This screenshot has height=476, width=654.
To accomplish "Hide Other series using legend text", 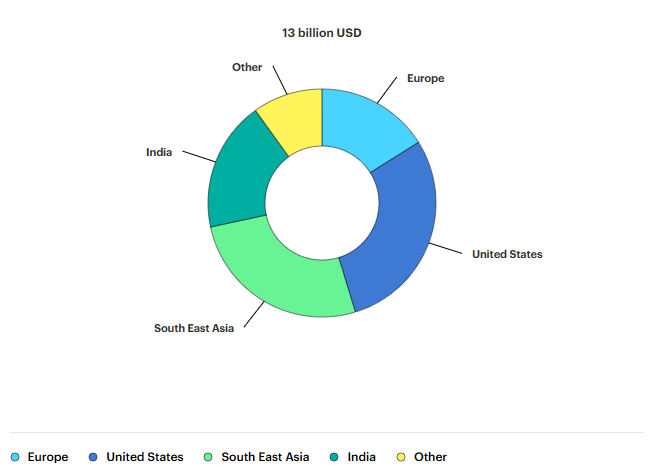I will coord(430,457).
